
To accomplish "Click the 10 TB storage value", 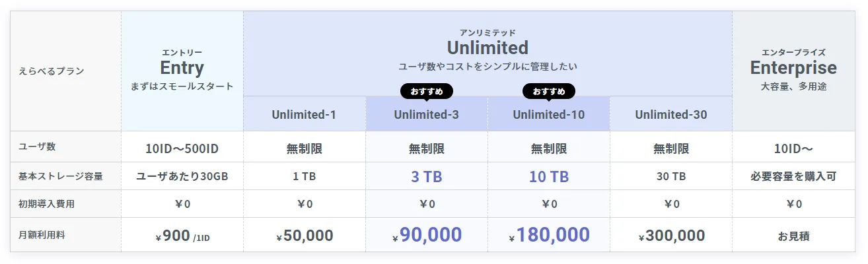I will point(548,176).
